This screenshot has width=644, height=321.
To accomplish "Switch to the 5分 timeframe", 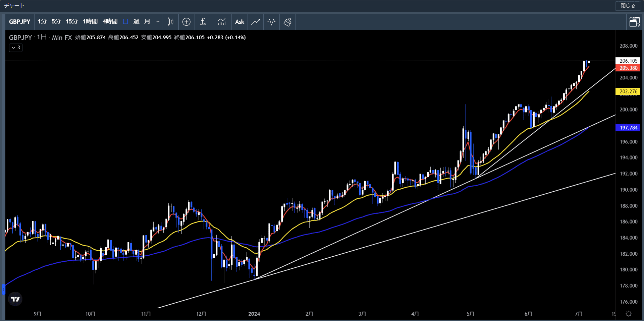I will pyautogui.click(x=56, y=21).
